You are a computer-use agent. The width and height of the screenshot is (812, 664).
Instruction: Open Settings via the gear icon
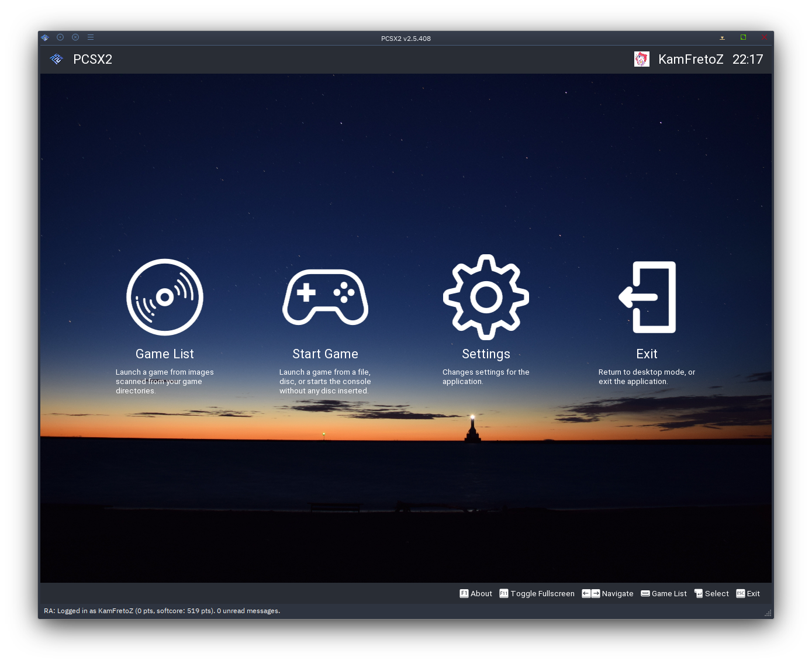pyautogui.click(x=486, y=297)
